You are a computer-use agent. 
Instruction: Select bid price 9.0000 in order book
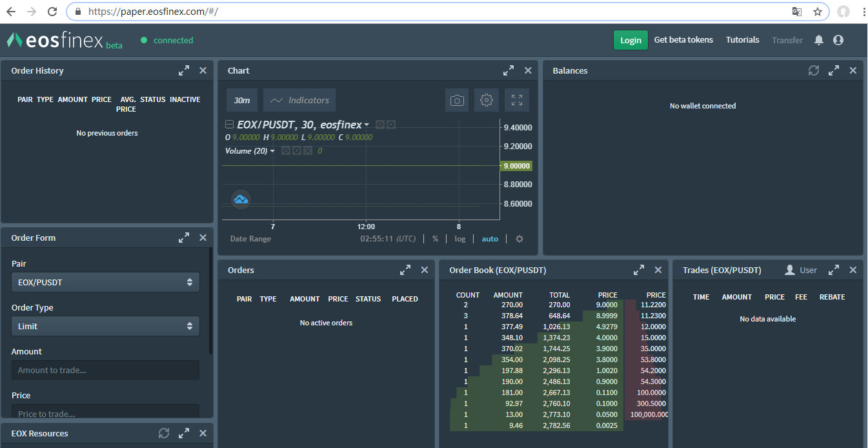pyautogui.click(x=606, y=305)
